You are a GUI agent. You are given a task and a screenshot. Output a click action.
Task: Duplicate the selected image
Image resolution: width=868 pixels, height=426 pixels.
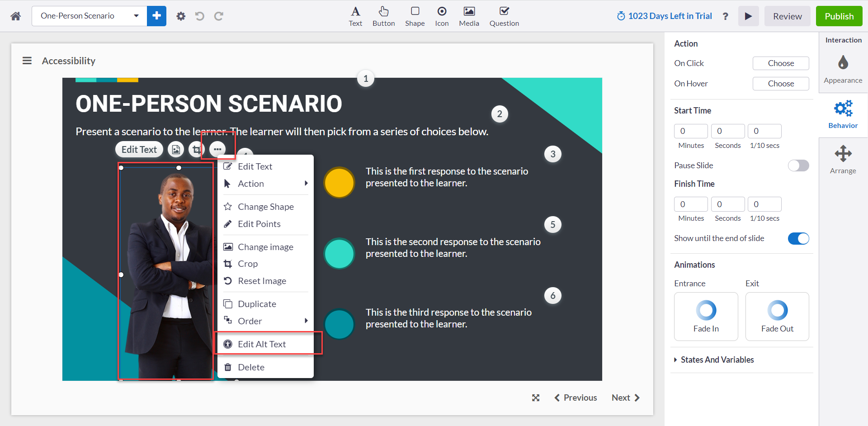[265, 304]
